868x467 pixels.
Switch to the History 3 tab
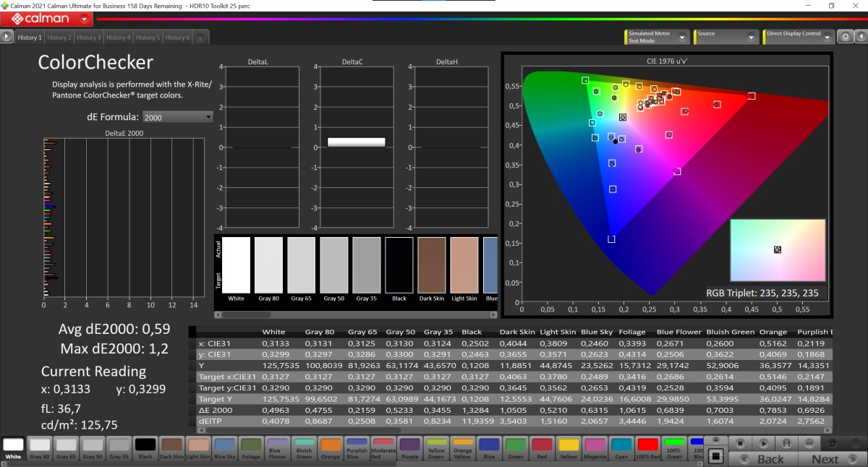coord(88,38)
